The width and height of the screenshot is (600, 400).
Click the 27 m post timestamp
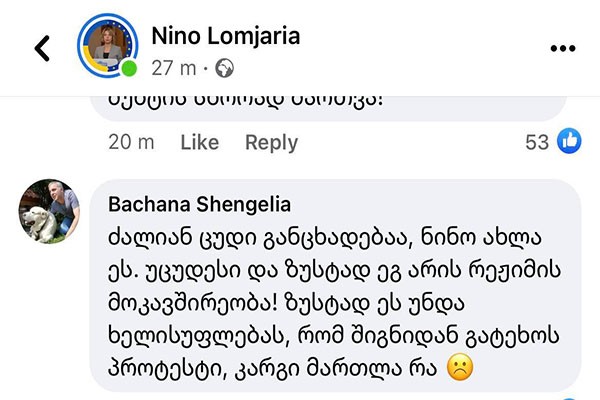point(174,69)
